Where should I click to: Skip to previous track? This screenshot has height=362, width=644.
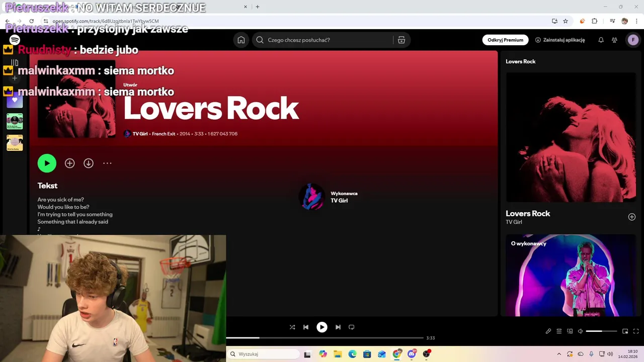tap(306, 327)
